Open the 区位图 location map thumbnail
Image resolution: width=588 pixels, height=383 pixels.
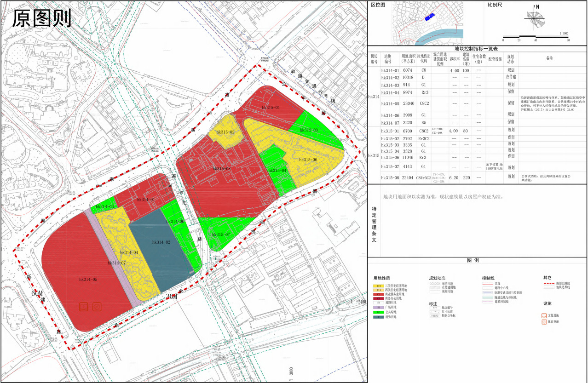(428, 23)
